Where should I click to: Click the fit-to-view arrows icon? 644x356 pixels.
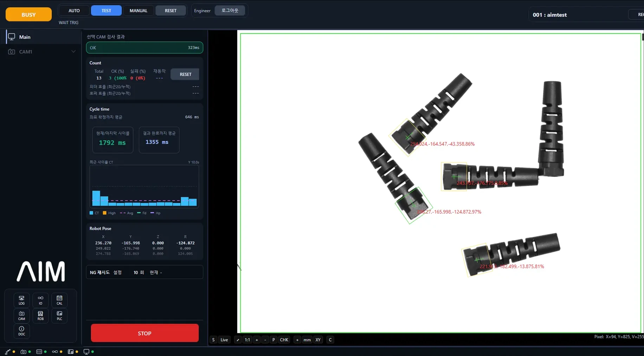(238, 340)
